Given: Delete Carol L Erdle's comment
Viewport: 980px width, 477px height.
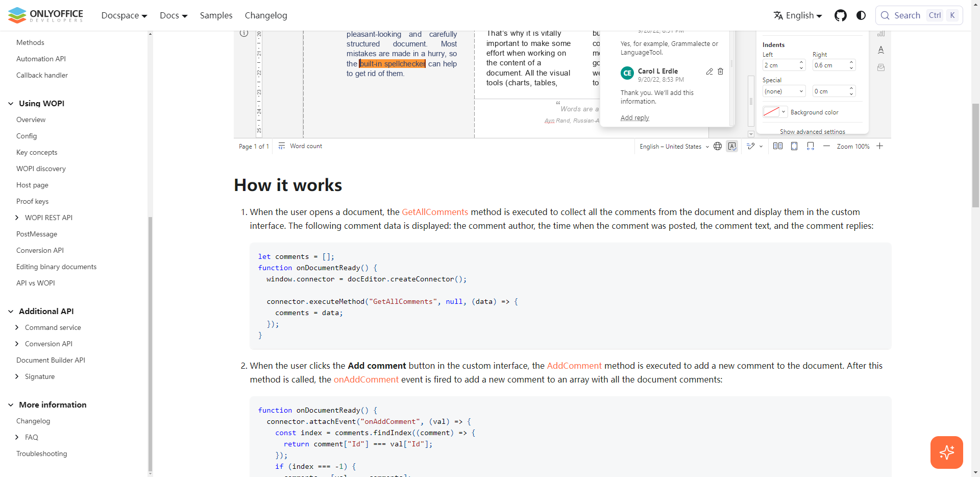Looking at the screenshot, I should click(x=720, y=71).
